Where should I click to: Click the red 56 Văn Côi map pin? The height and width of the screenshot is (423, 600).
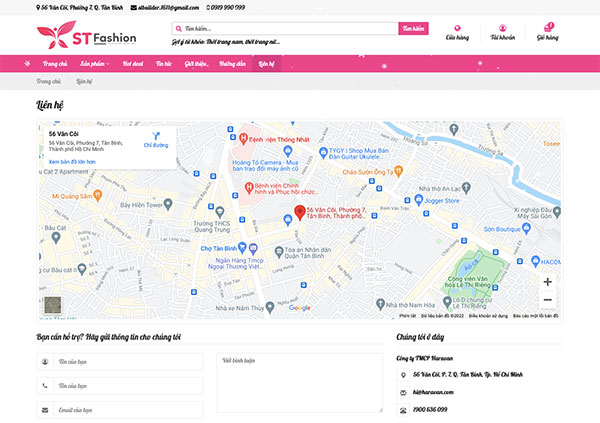pyautogui.click(x=300, y=212)
